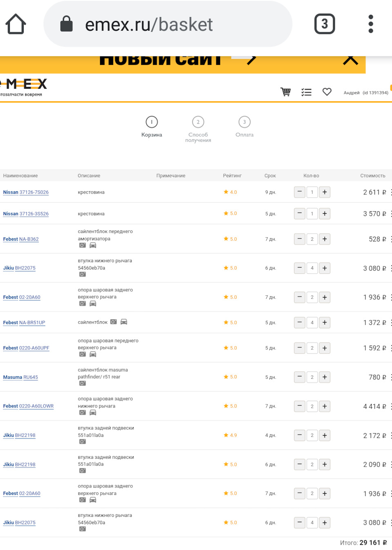This screenshot has width=392, height=550.
Task: View photo icon for Masuma RU645
Action: [x=82, y=383]
